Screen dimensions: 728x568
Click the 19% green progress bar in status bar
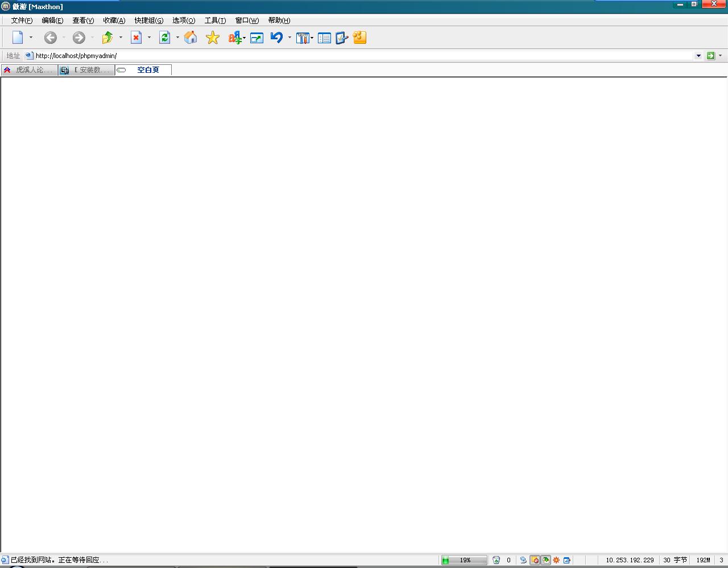(464, 560)
